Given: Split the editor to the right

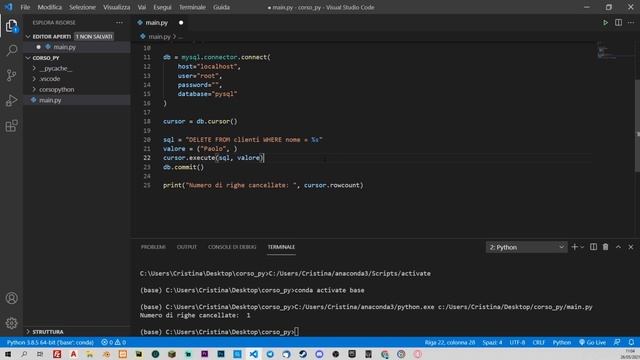Looking at the screenshot, I should click(x=618, y=22).
